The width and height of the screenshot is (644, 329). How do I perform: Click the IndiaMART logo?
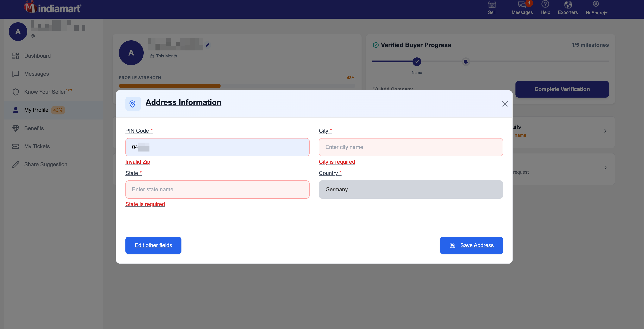pyautogui.click(x=53, y=8)
